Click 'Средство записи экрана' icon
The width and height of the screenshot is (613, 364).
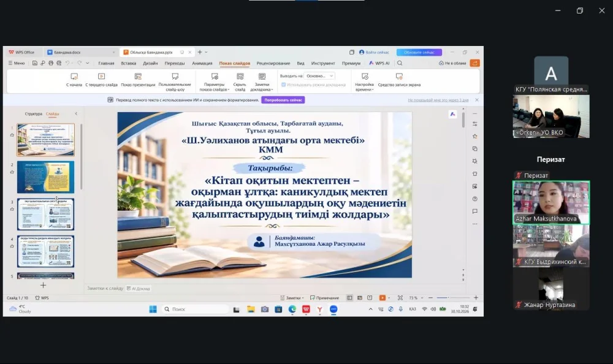[x=399, y=76]
